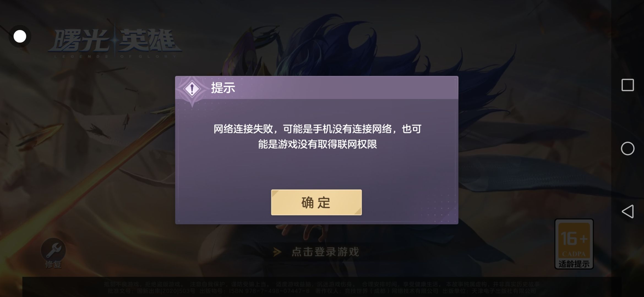Tap the health gaming advisory text line
The height and width of the screenshot is (297, 644).
322,284
